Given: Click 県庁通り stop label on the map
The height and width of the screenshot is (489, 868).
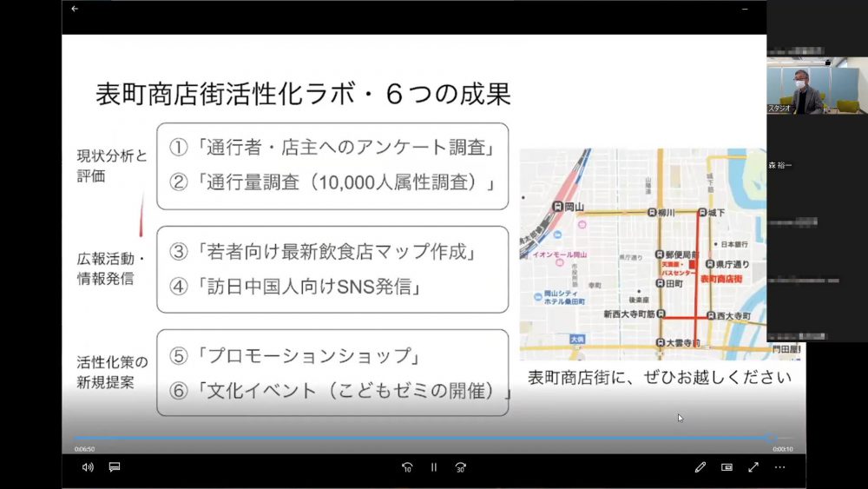Looking at the screenshot, I should (733, 265).
